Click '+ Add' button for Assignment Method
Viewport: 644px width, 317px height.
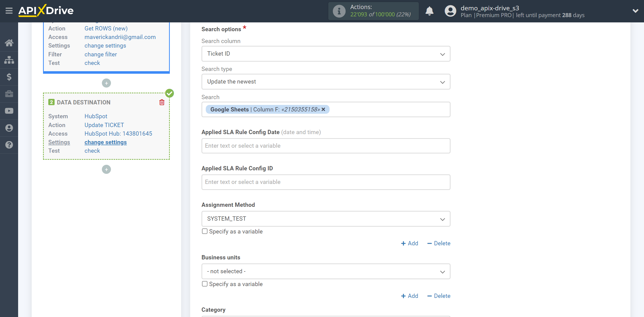click(x=410, y=243)
